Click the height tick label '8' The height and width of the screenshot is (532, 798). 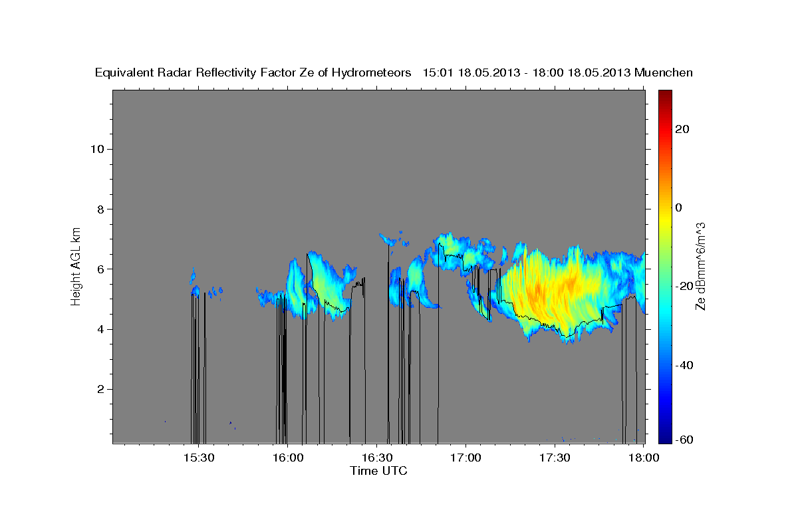100,209
